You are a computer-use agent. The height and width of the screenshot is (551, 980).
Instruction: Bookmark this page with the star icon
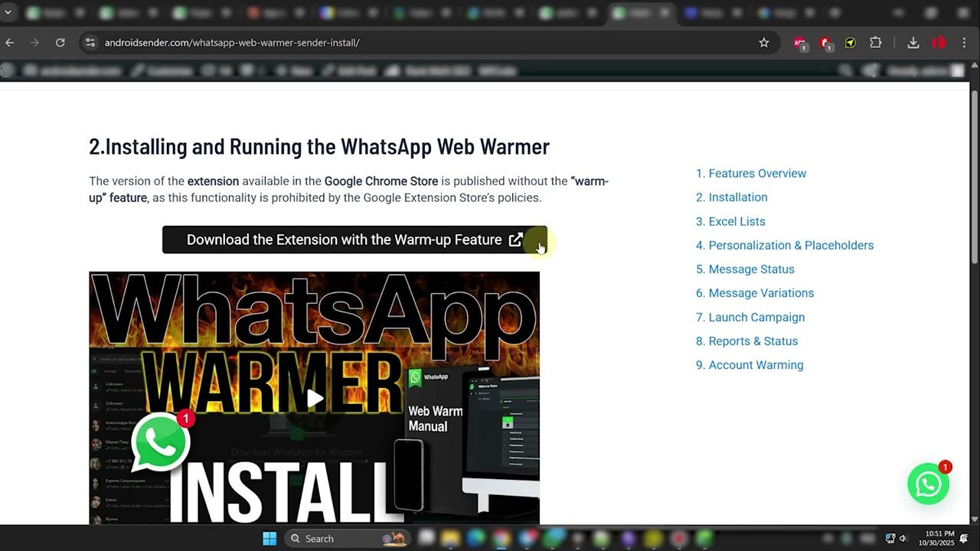point(763,43)
